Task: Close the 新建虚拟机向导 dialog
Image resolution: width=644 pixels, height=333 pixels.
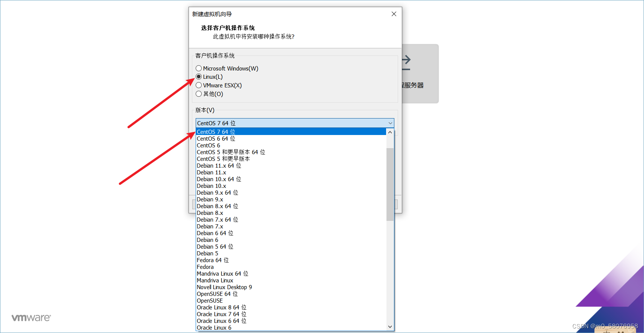Action: [x=394, y=14]
